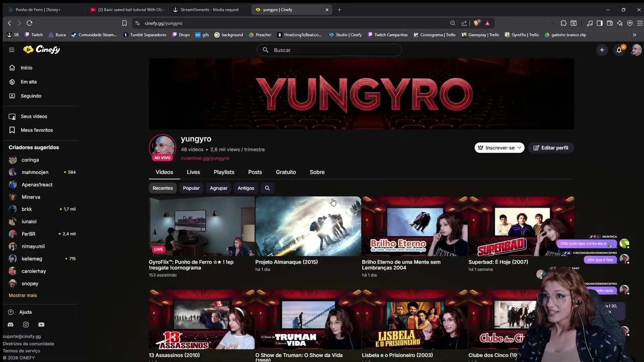
Task: Select the Popular filter
Action: click(x=191, y=188)
